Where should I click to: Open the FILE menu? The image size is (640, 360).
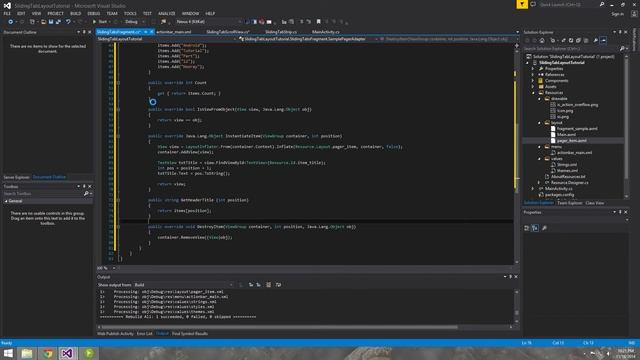pyautogui.click(x=7, y=13)
